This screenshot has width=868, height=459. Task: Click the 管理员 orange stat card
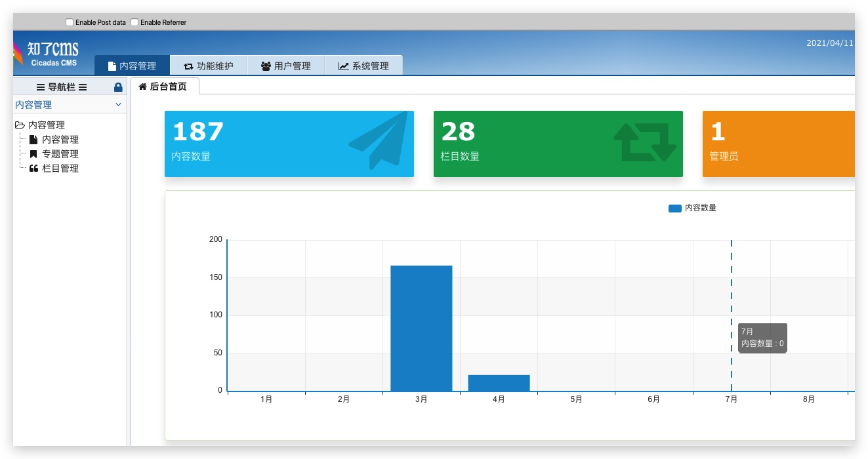[x=779, y=144]
